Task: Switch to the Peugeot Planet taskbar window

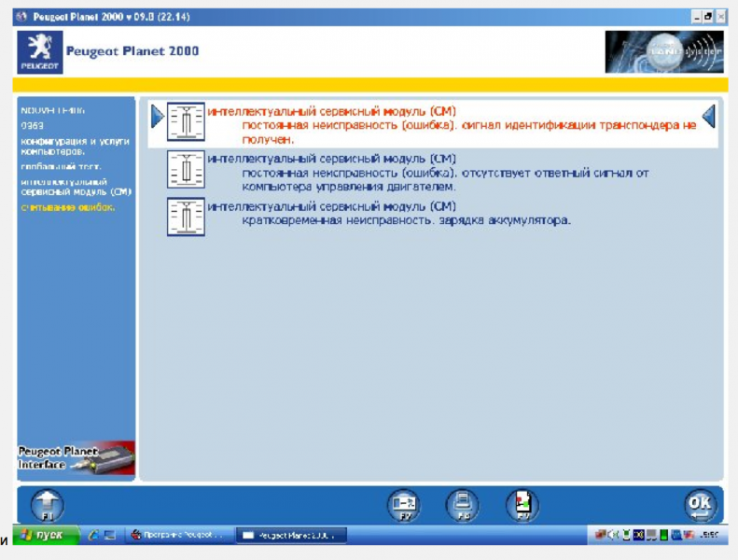Action: tap(289, 535)
